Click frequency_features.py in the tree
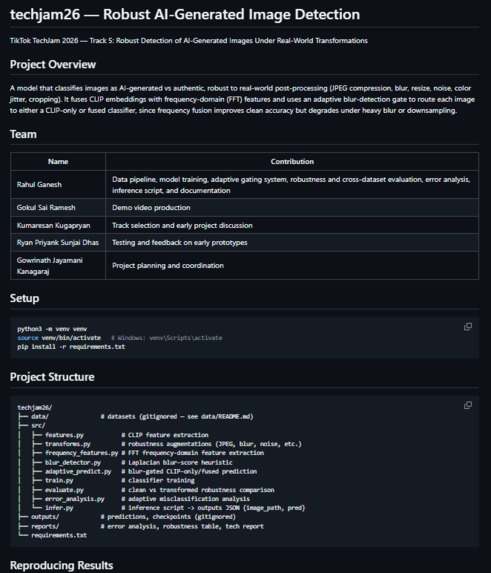Image resolution: width=491 pixels, height=573 pixels. 81,453
